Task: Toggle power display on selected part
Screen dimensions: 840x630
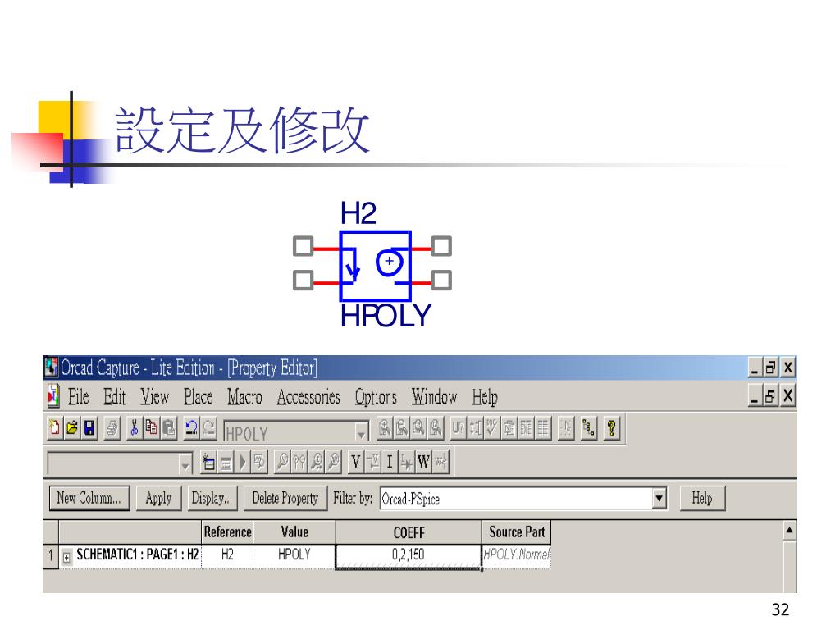Action: [x=441, y=462]
